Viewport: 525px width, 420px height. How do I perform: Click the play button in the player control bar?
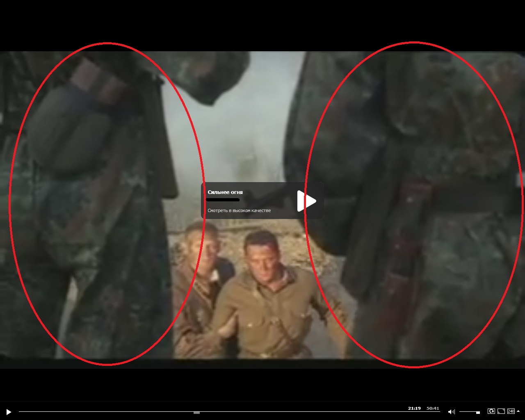pos(9,412)
